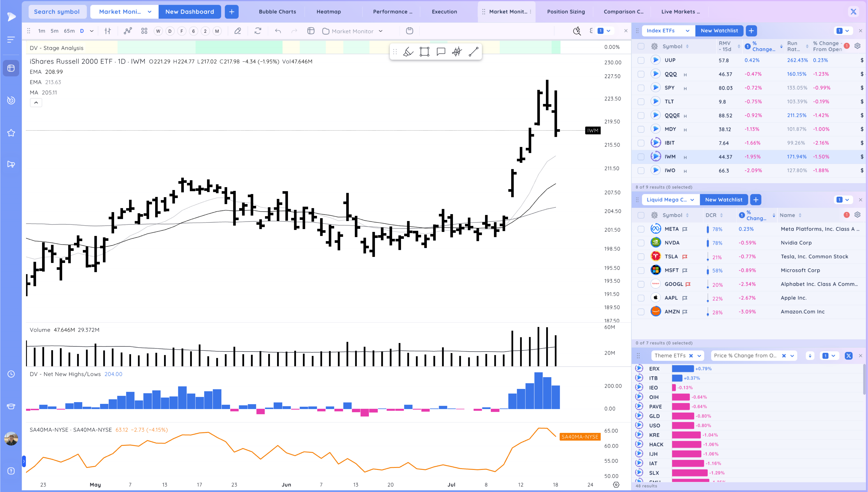Screen dimensions: 868x492
Task: Select the comment callout tool
Action: pos(441,52)
